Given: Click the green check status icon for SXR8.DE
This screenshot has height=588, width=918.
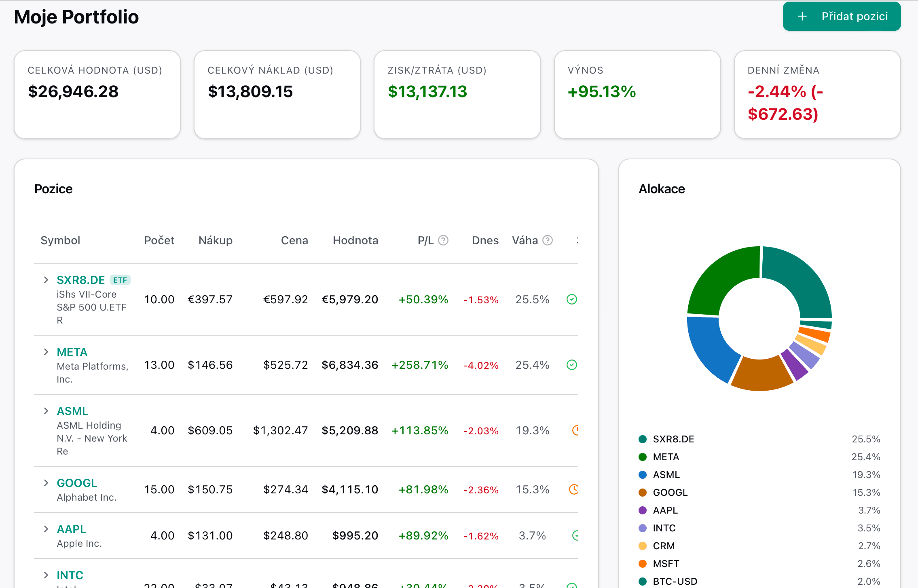Looking at the screenshot, I should click(x=571, y=299).
